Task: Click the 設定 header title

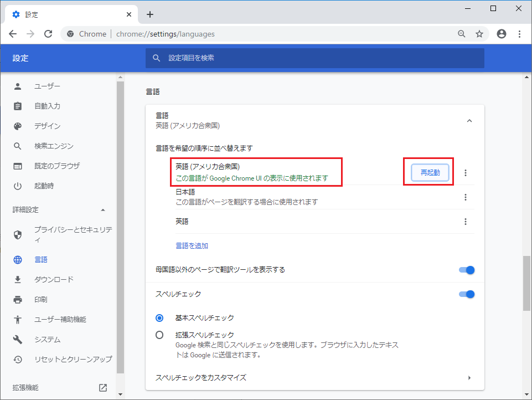Action: [x=20, y=58]
